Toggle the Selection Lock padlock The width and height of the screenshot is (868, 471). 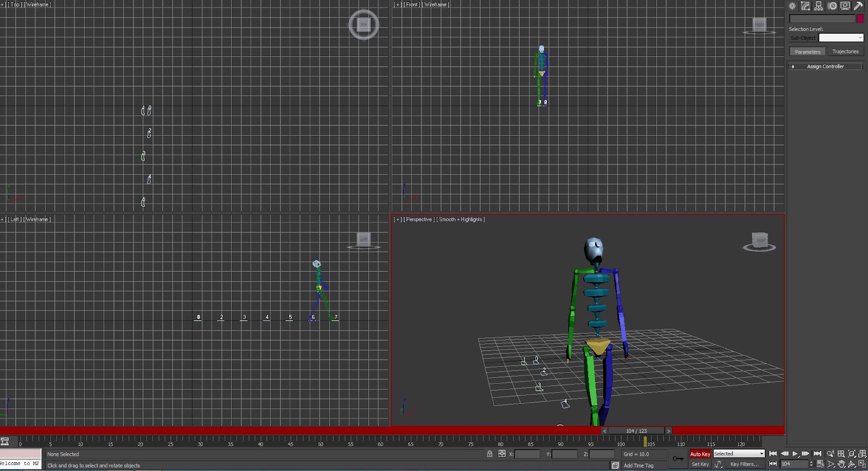coord(490,454)
